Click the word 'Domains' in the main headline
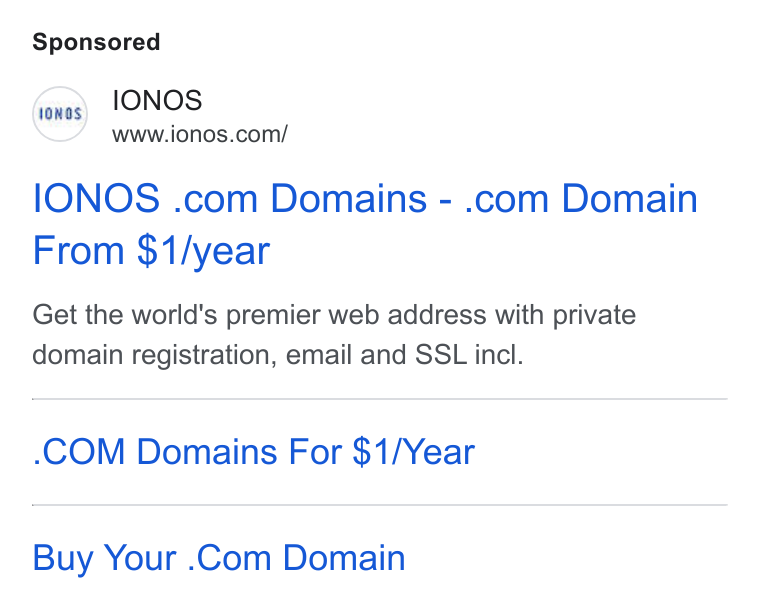Image resolution: width=760 pixels, height=610 pixels. 348,198
